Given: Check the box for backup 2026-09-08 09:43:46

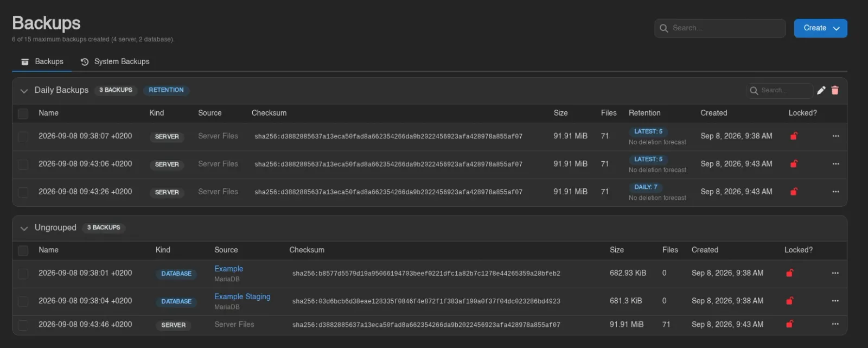Looking at the screenshot, I should 23,325.
